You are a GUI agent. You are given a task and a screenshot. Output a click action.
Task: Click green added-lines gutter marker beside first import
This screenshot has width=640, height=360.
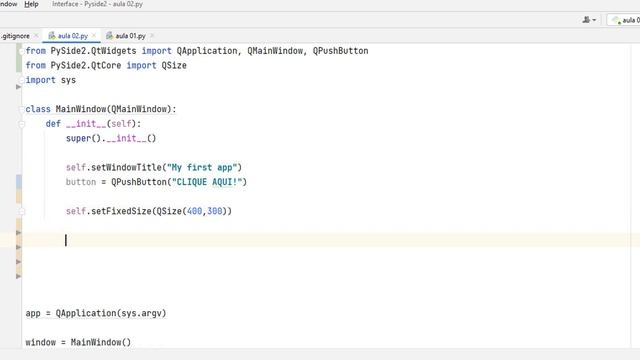click(18, 58)
